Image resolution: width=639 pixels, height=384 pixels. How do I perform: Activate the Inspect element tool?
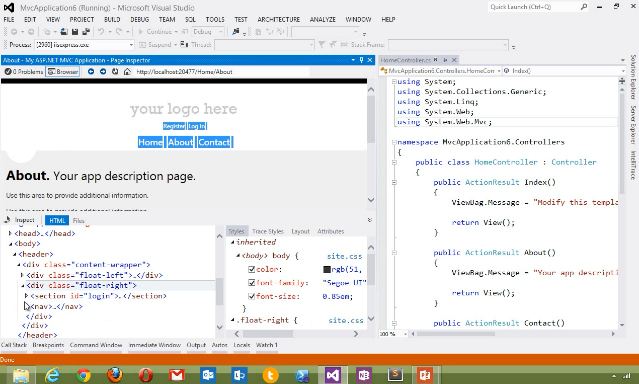[x=20, y=220]
